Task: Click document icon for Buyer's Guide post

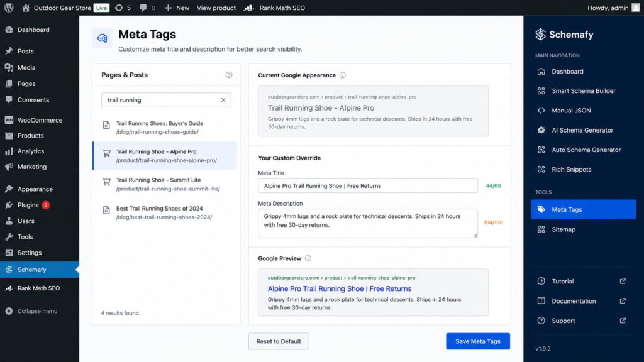Action: [x=106, y=125]
